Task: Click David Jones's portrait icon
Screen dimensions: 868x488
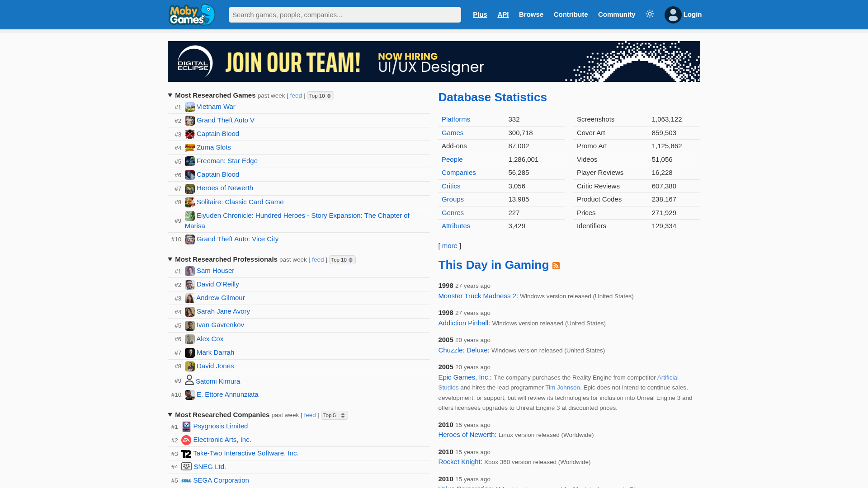Action: 190,366
